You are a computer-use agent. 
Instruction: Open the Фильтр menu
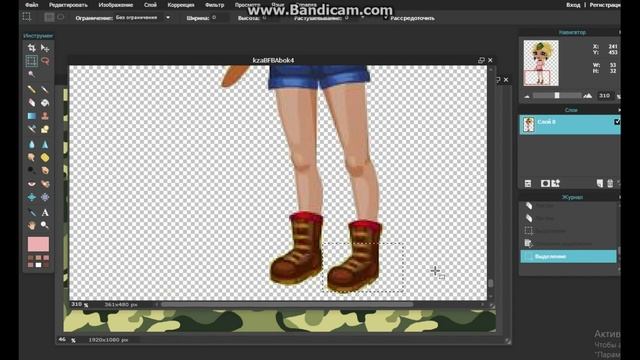215,5
